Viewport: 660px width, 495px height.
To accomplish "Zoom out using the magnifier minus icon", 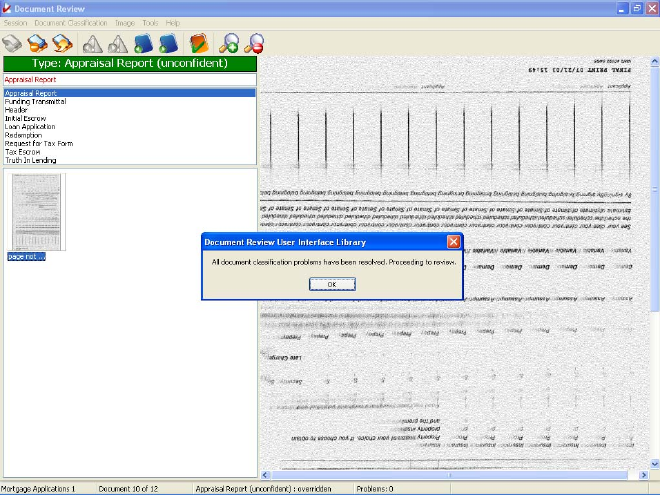I will coord(254,43).
